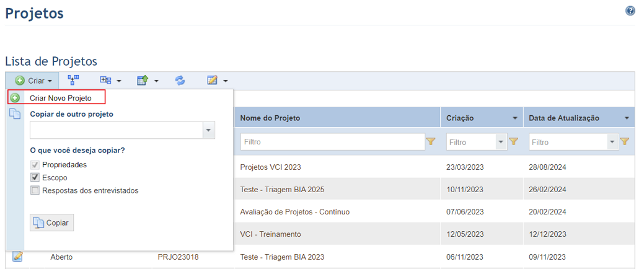
Task: Click the expand rows grid toolbar icon
Action: click(105, 81)
